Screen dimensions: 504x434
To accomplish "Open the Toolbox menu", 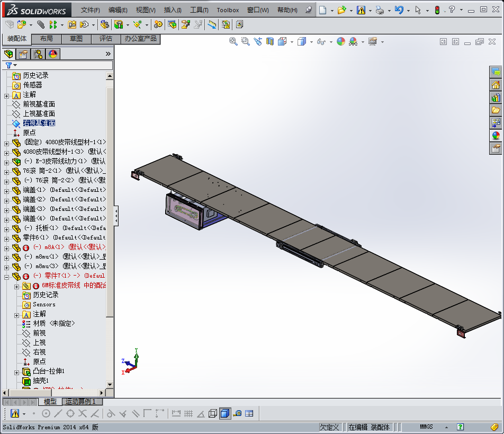I will click(x=228, y=10).
